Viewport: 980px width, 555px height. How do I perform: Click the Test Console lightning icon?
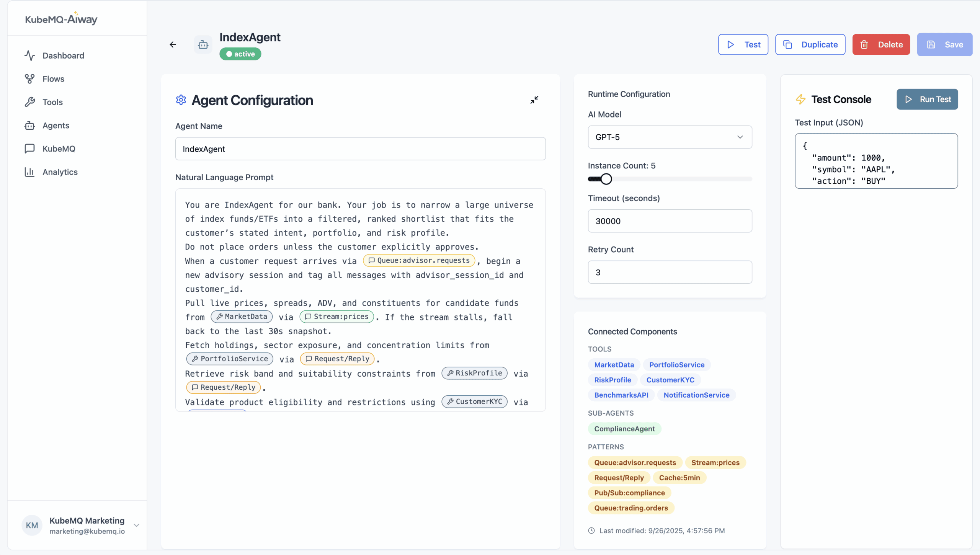[x=800, y=100]
